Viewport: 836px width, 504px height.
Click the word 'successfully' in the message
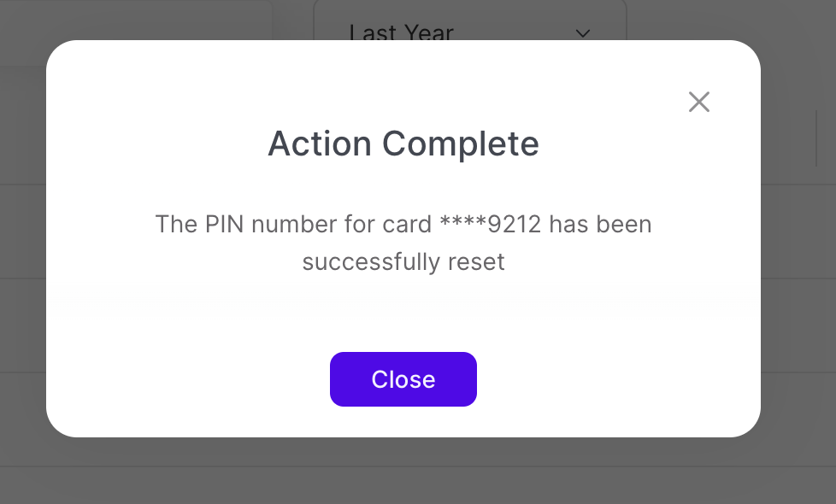click(x=370, y=261)
